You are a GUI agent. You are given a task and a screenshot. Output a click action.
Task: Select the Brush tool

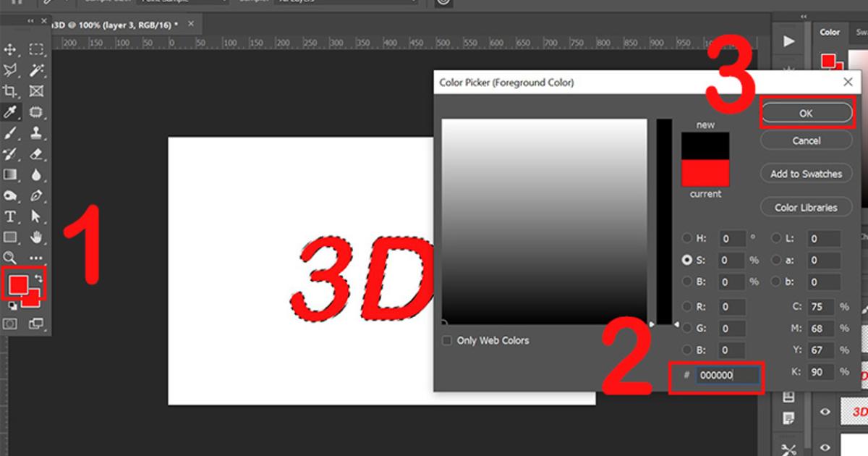11,133
